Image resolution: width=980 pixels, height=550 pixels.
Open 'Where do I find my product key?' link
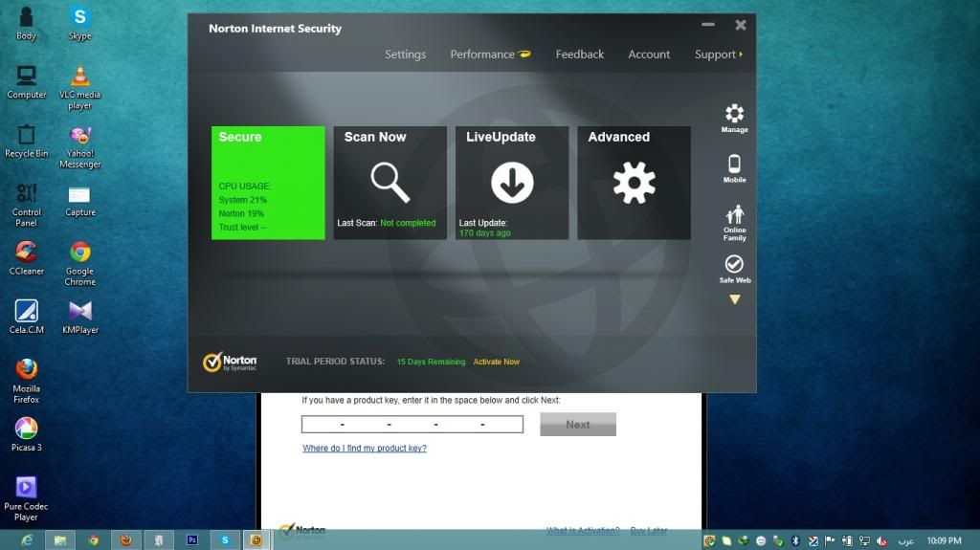(x=365, y=448)
